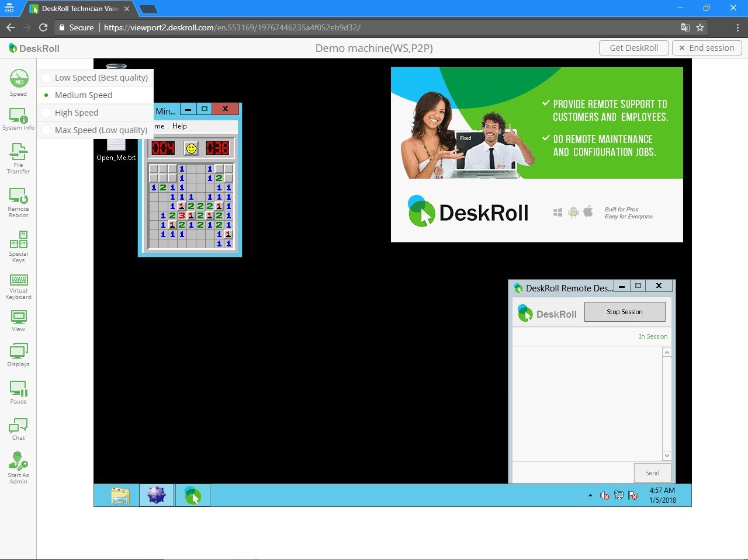This screenshot has width=748, height=560.
Task: Open the Chat tool in sidebar
Action: click(x=18, y=429)
